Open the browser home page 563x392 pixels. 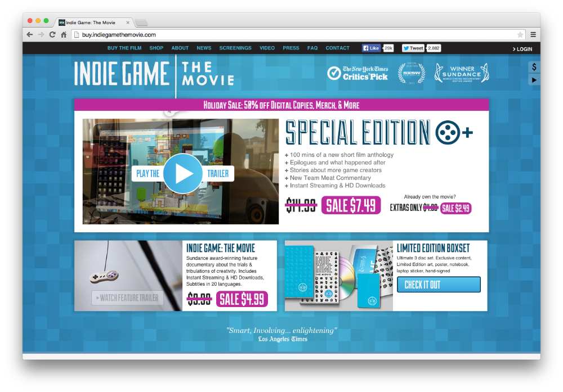pyautogui.click(x=64, y=35)
